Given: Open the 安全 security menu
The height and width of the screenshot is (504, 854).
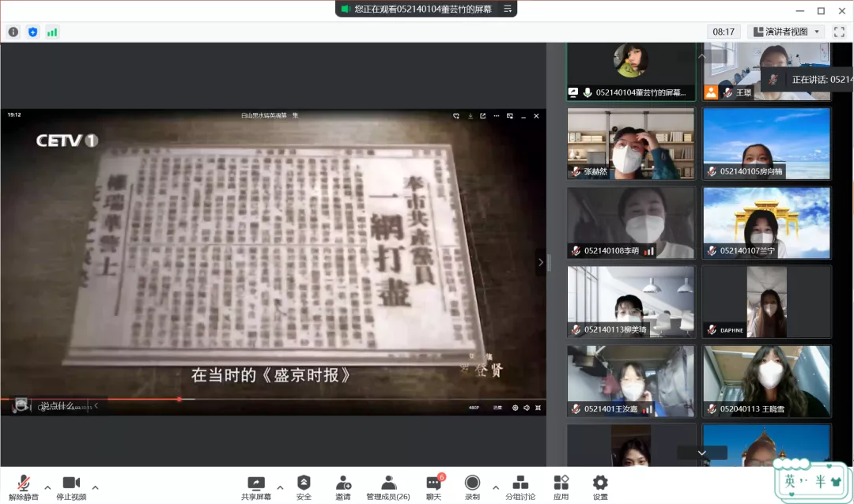Looking at the screenshot, I should (x=304, y=487).
